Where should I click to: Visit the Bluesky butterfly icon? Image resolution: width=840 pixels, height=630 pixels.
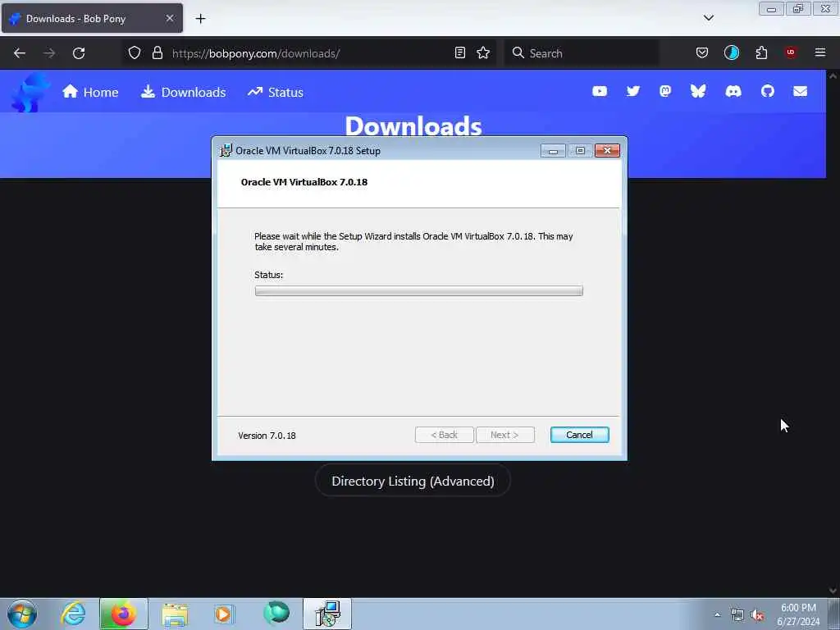point(698,91)
